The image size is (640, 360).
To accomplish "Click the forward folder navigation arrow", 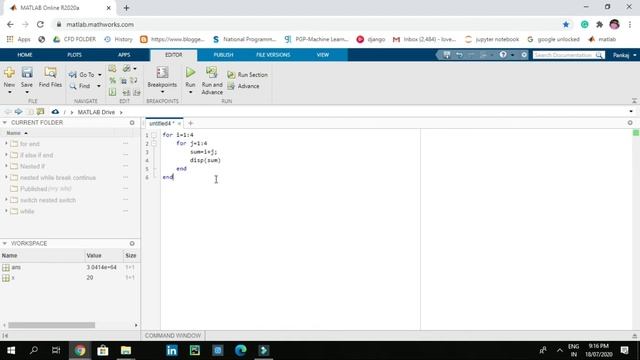I will click(18, 111).
